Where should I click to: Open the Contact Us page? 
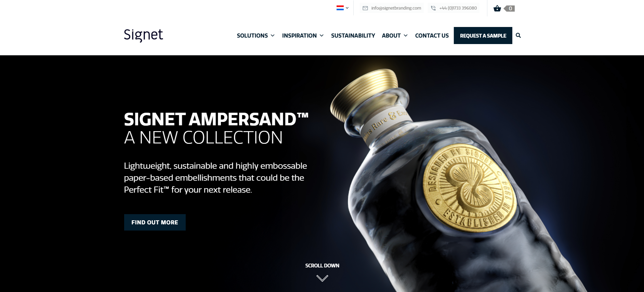432,36
